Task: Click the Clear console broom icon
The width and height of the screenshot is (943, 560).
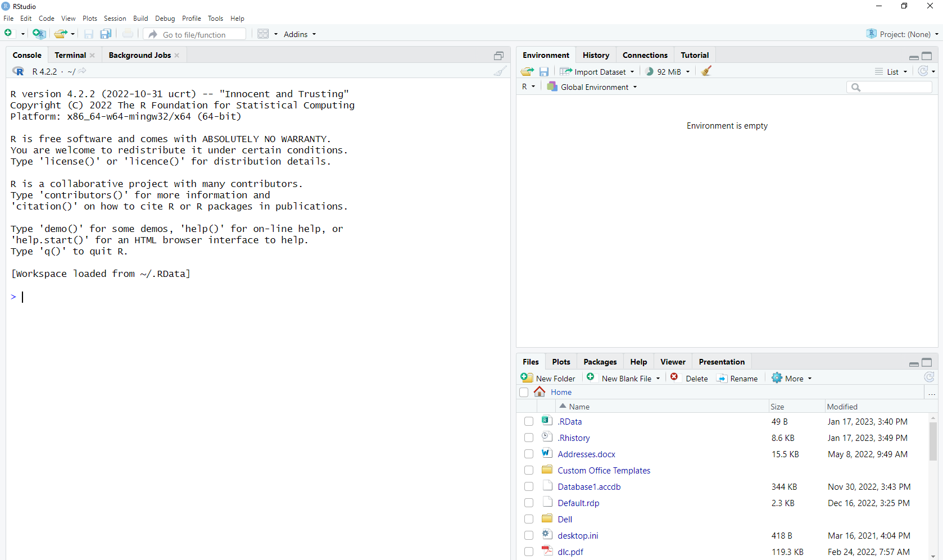Action: tap(500, 71)
